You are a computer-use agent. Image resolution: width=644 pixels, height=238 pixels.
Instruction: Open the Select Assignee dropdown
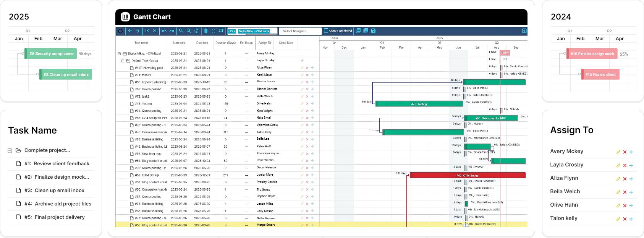click(x=300, y=31)
